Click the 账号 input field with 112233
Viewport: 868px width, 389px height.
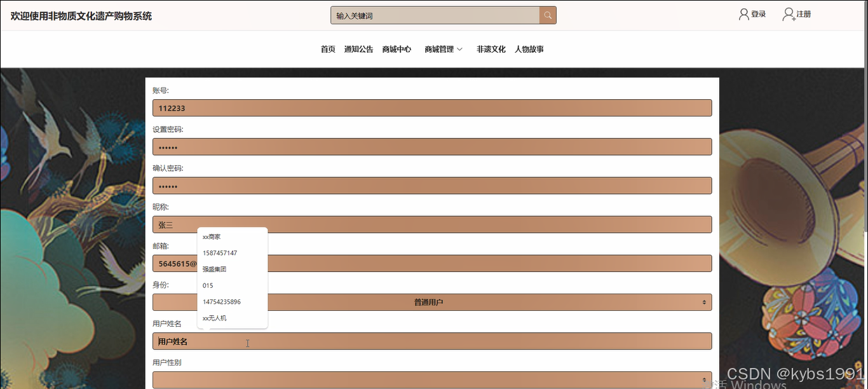pyautogui.click(x=432, y=108)
